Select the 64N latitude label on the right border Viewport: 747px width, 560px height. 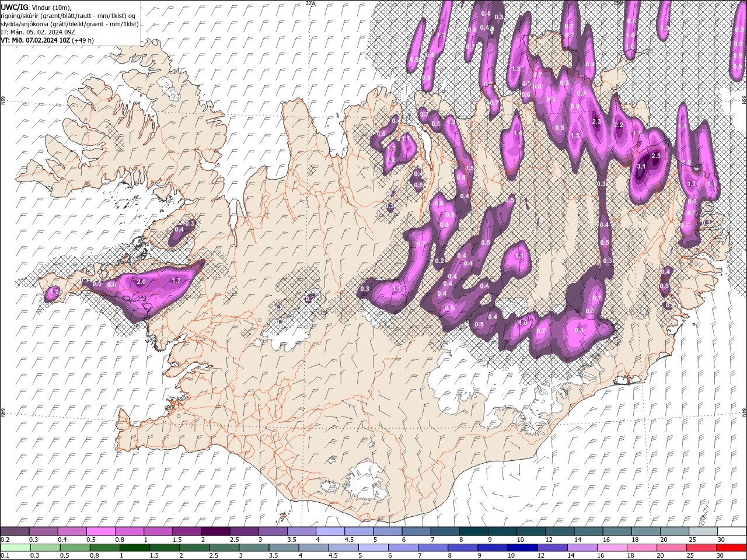tap(744, 412)
